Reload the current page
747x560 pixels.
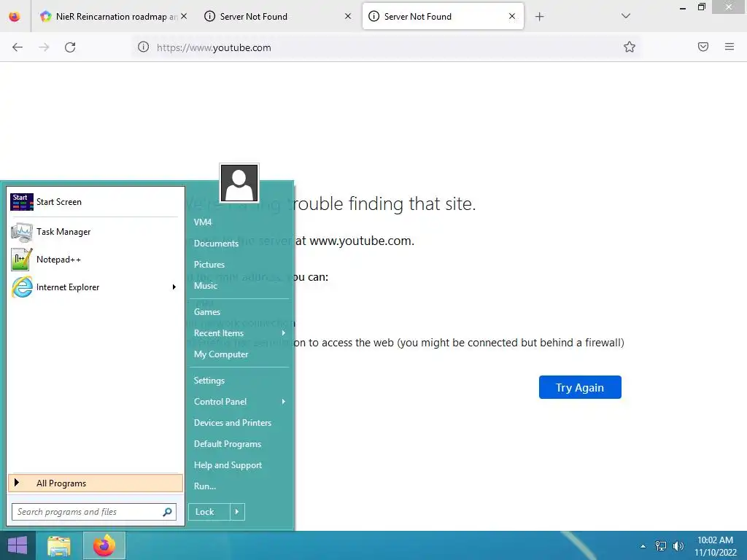[x=70, y=47]
